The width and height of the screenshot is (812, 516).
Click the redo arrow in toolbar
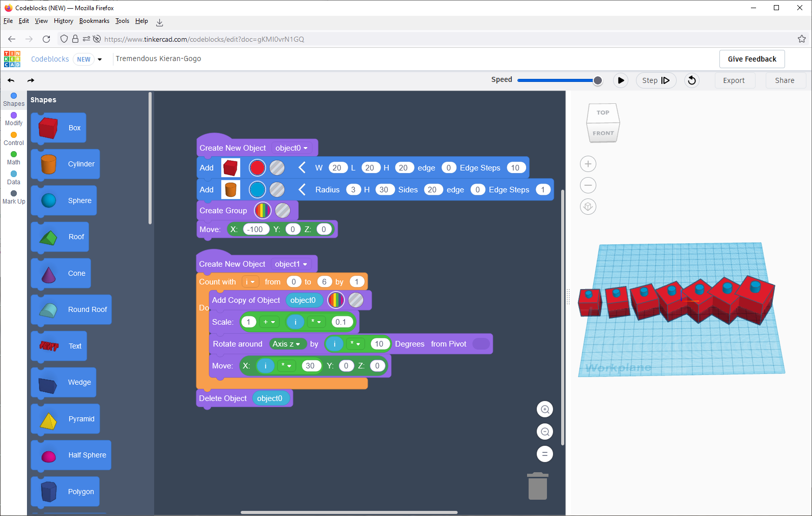pos(31,80)
